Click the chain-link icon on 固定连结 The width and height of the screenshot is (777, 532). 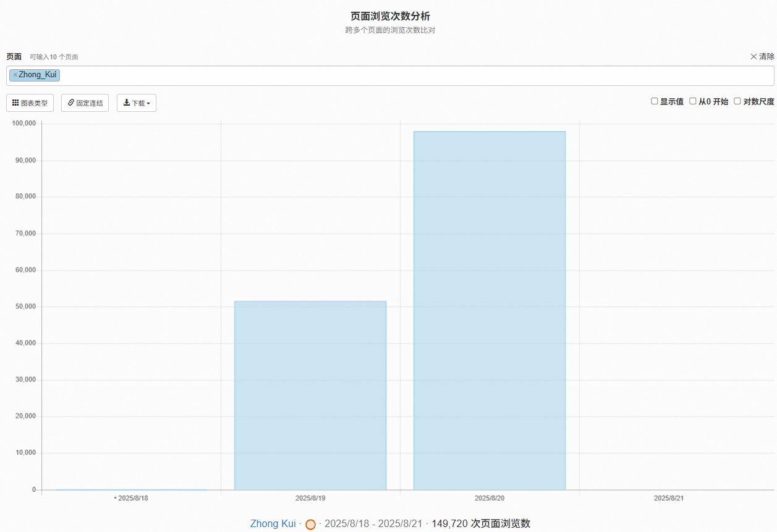pos(70,103)
